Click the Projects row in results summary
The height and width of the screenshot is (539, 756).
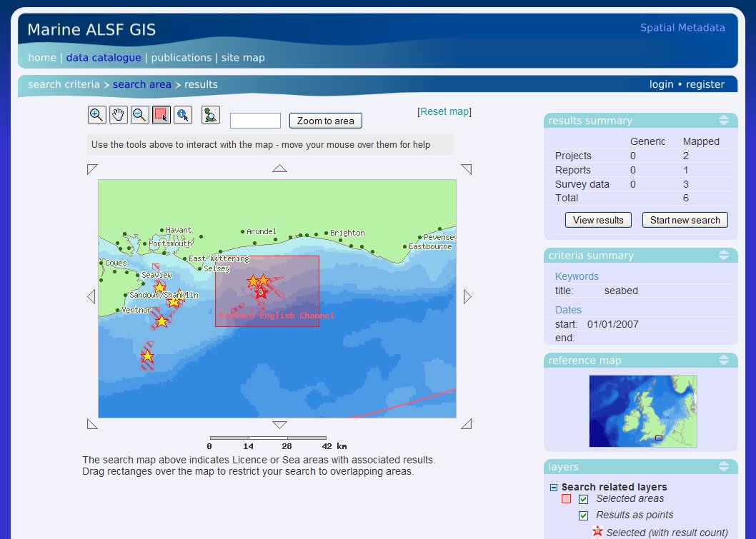click(x=641, y=156)
